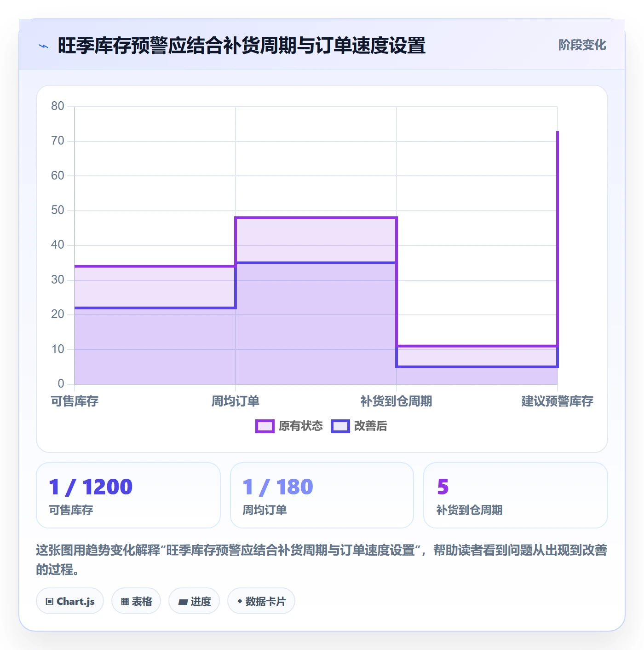
Task: Select the Chart.js tag
Action: click(70, 601)
